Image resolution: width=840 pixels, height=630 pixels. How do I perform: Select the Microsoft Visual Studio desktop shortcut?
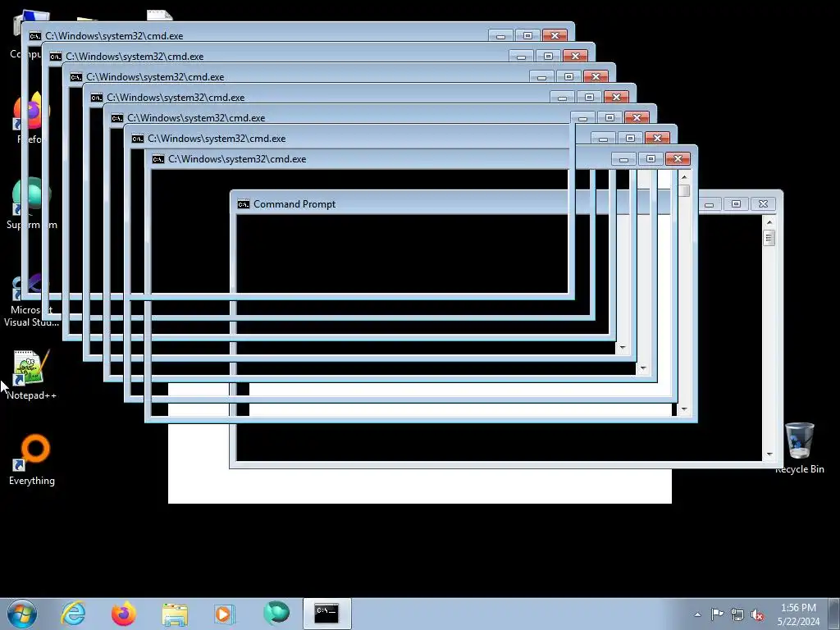point(32,300)
